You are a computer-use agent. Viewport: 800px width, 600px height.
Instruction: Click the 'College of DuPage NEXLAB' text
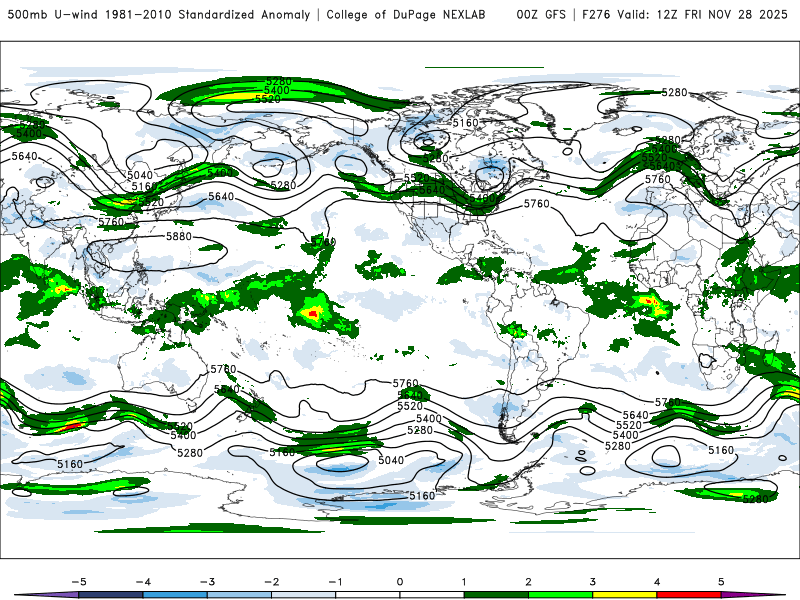pyautogui.click(x=406, y=14)
